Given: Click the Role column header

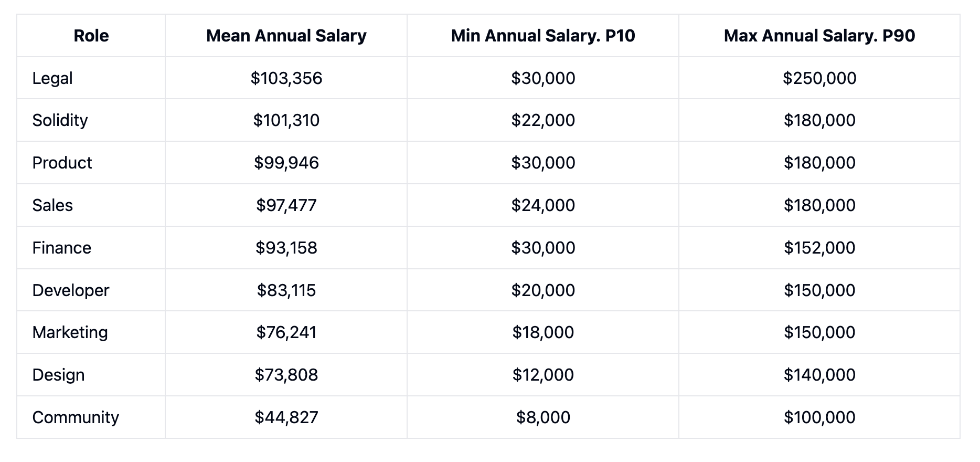Looking at the screenshot, I should pos(91,36).
